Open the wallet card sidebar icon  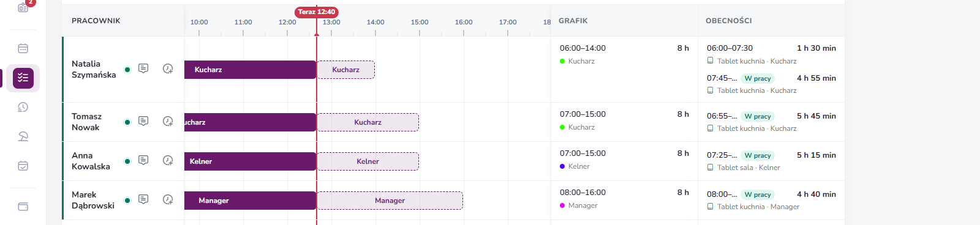pyautogui.click(x=23, y=207)
